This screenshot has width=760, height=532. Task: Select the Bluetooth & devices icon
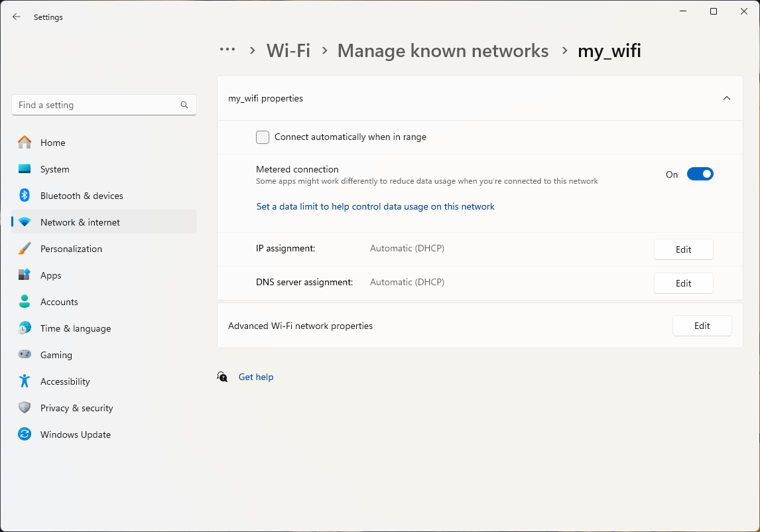tap(25, 196)
